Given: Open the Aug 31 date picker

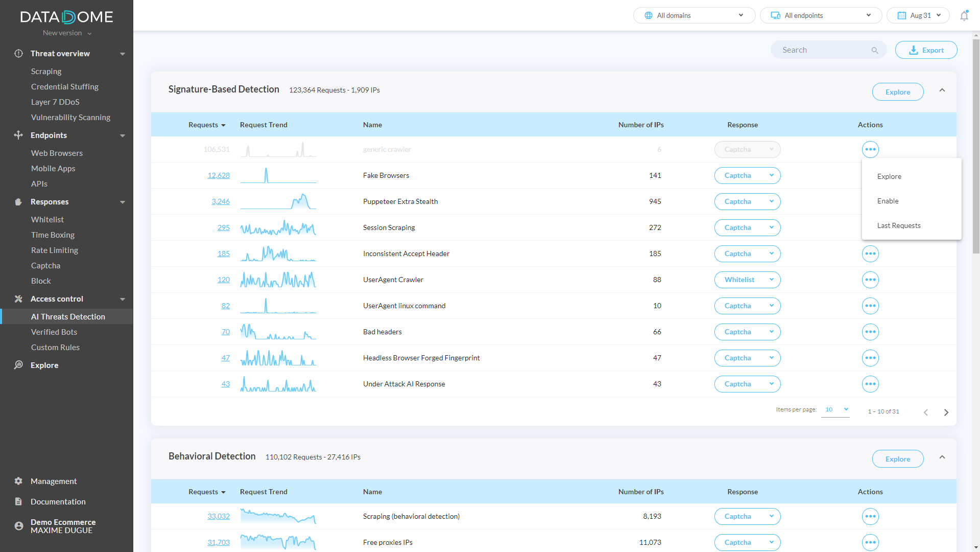Looking at the screenshot, I should [x=918, y=15].
